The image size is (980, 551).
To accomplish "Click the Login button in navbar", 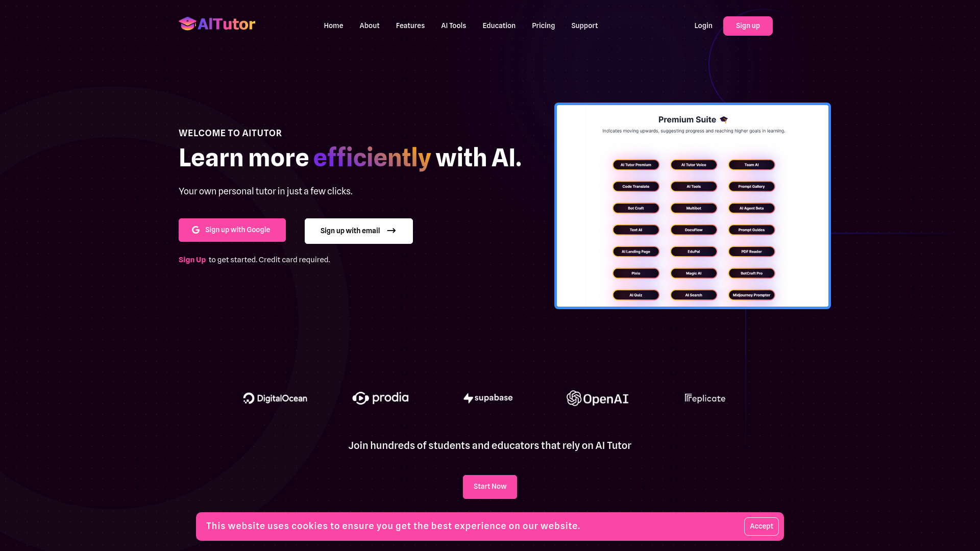I will pyautogui.click(x=703, y=26).
